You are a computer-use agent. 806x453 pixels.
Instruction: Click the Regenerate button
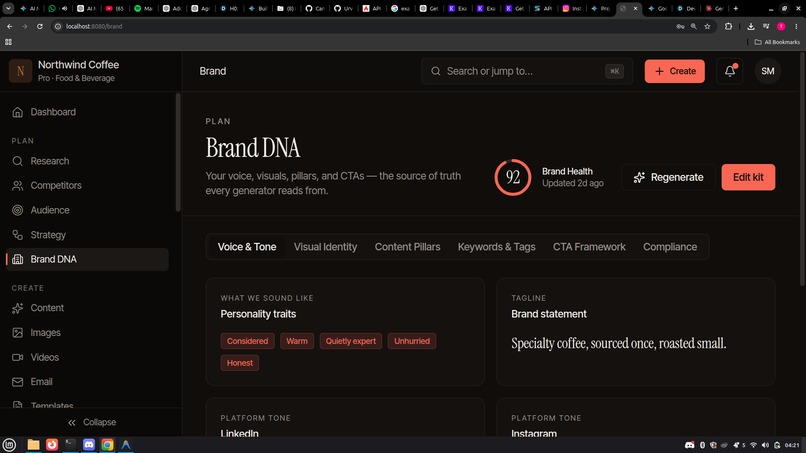pos(668,177)
